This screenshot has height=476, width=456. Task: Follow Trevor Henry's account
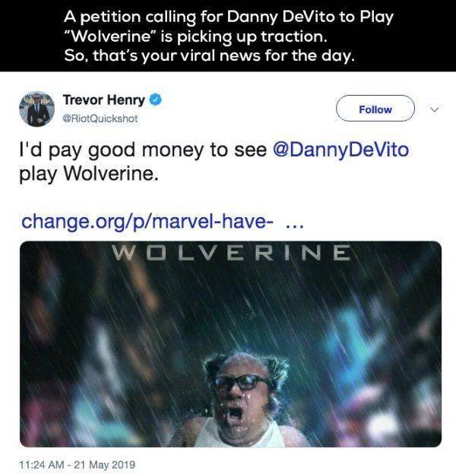[x=375, y=109]
